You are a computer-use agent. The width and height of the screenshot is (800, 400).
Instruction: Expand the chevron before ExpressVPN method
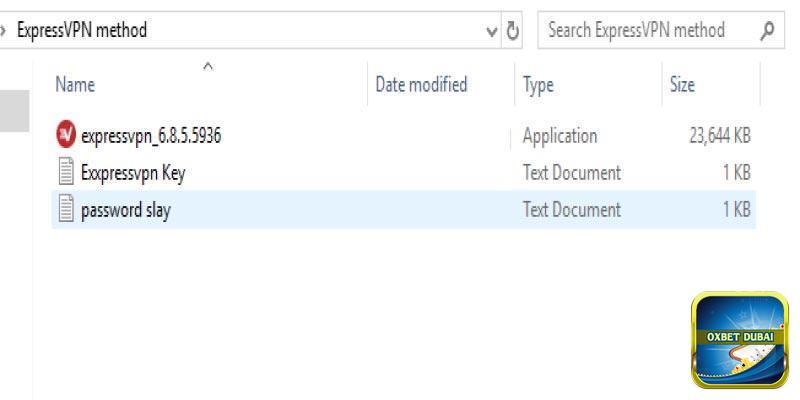coord(5,30)
